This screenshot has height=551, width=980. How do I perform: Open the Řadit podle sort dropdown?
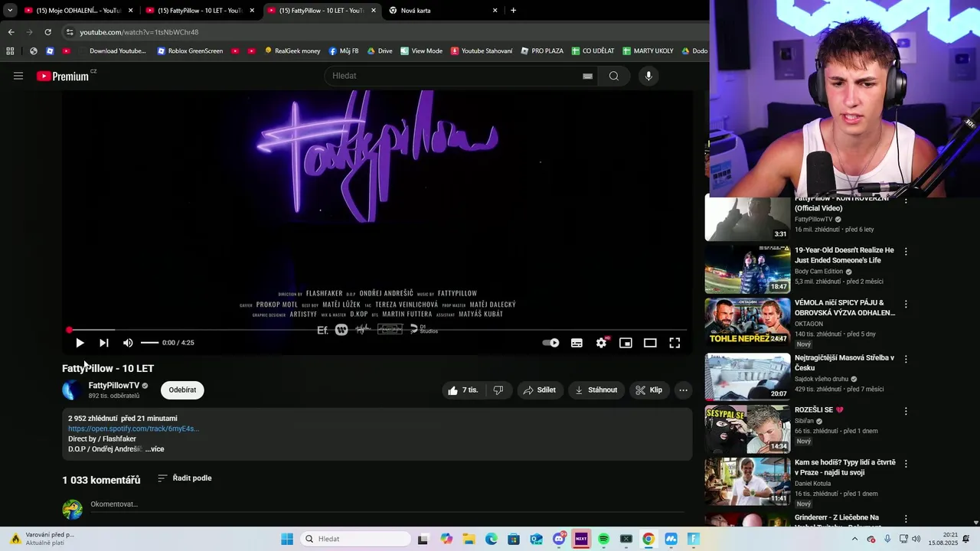click(185, 478)
